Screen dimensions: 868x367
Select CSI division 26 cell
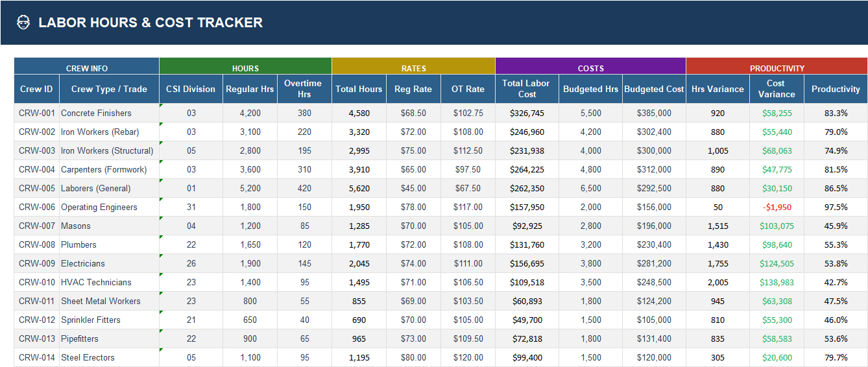click(191, 263)
